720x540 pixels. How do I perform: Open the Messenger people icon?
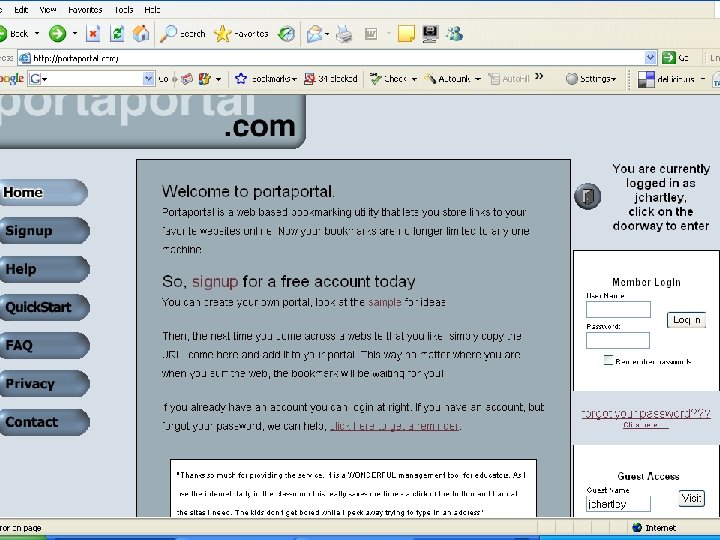tap(455, 34)
